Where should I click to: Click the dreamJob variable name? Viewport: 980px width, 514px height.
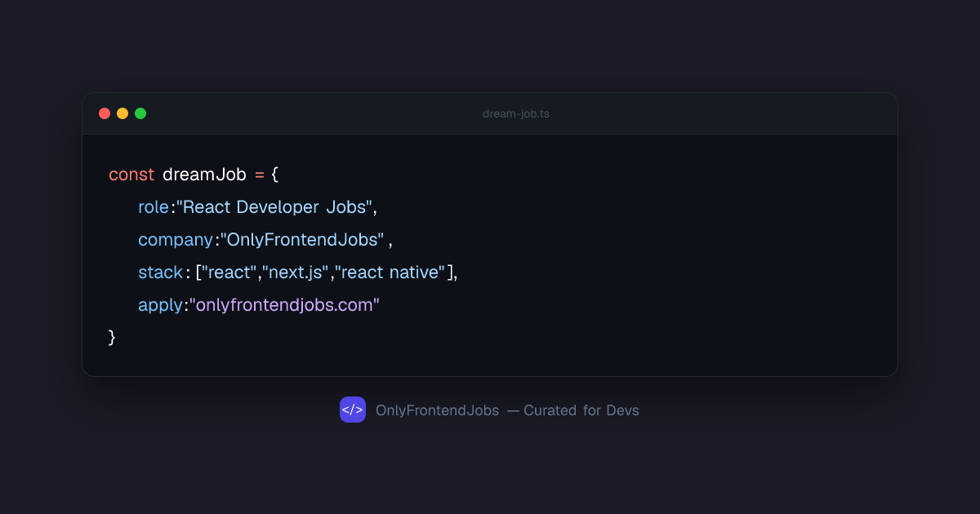point(204,175)
